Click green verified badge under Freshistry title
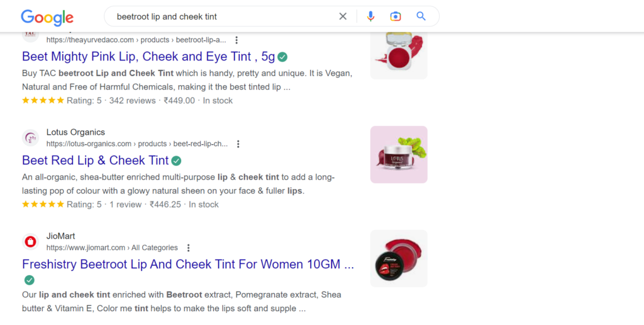Screen dimensions: 644x325 point(29,280)
